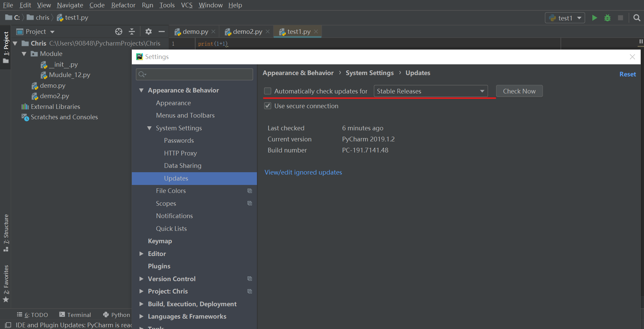
Task: Select Menus and Toolbars in settings tree
Action: click(185, 115)
